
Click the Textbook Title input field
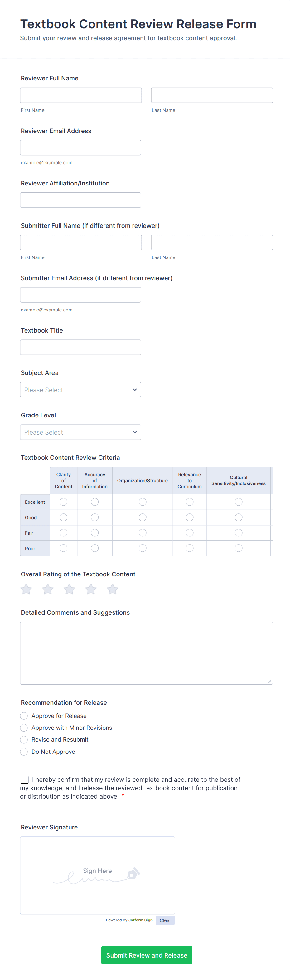pos(80,347)
